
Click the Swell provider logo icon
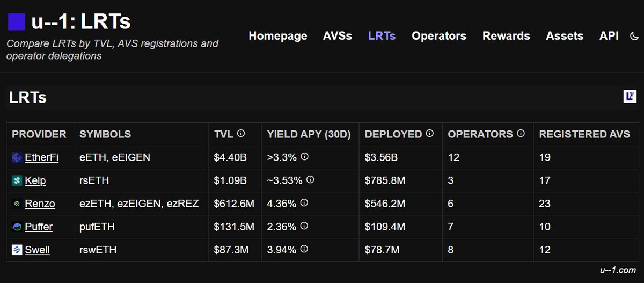tap(17, 250)
